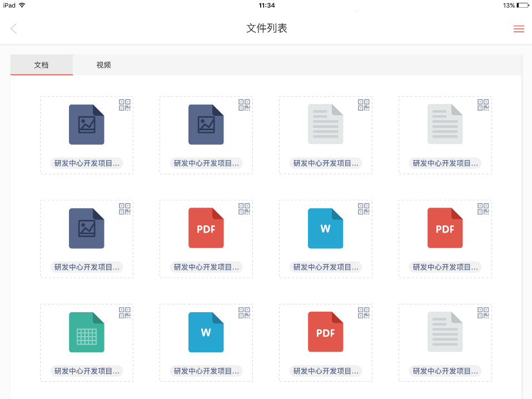
Task: Tap the file name under bottom-row PDF
Action: pyautogui.click(x=325, y=371)
